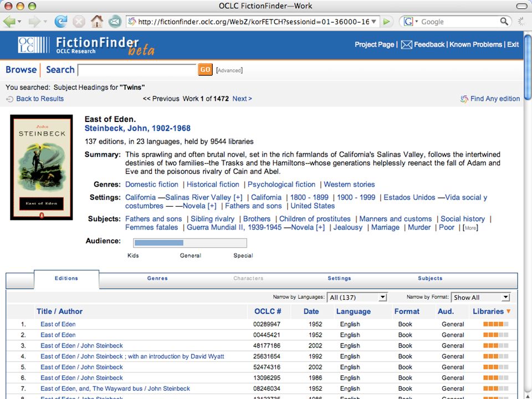Screen dimensions: 532x399
Task: Switch to the Settings tab
Action: click(x=339, y=278)
